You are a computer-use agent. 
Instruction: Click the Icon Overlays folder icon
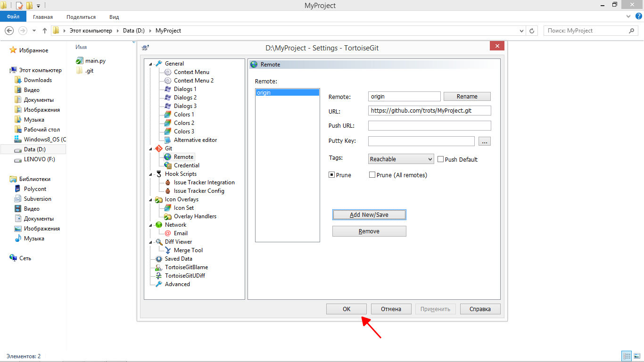(x=159, y=199)
